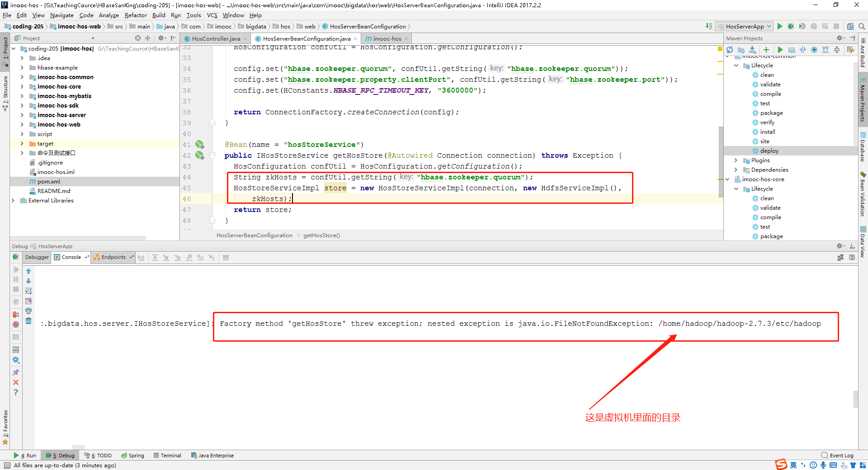This screenshot has width=868, height=470.
Task: Pin the debug tab
Action: (x=16, y=372)
